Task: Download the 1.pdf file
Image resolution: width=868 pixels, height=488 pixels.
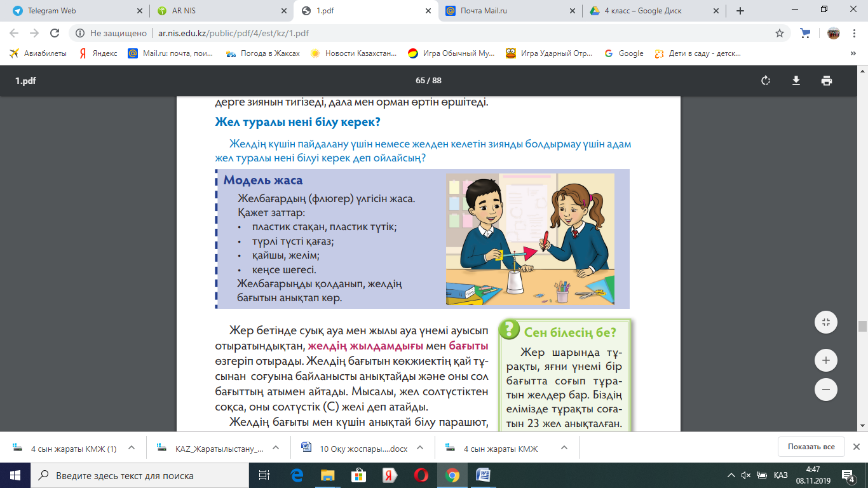Action: point(796,81)
